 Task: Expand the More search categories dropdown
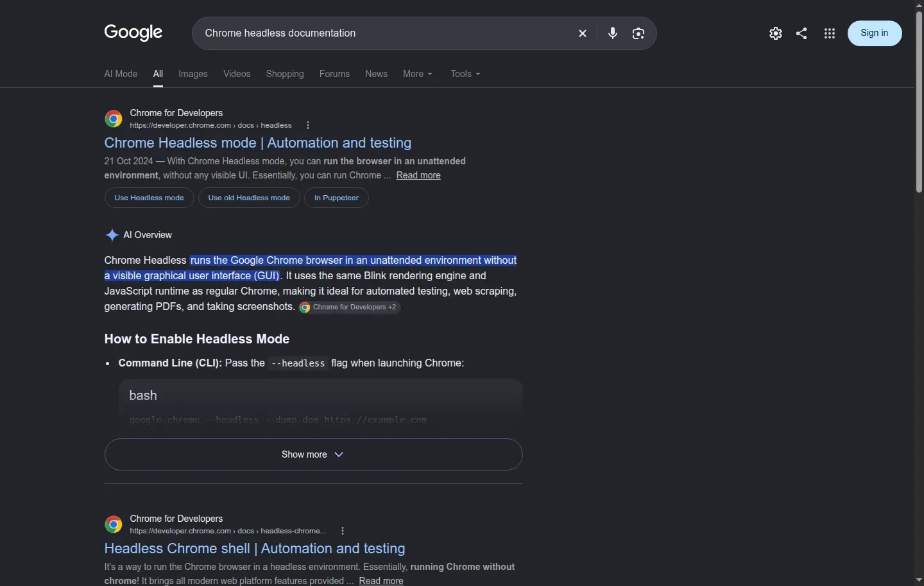pos(418,74)
